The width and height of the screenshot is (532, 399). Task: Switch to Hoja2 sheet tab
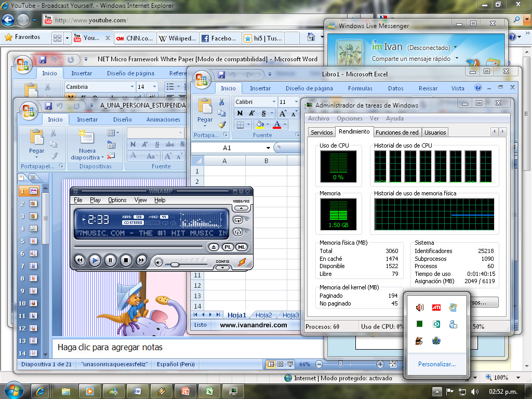point(263,315)
